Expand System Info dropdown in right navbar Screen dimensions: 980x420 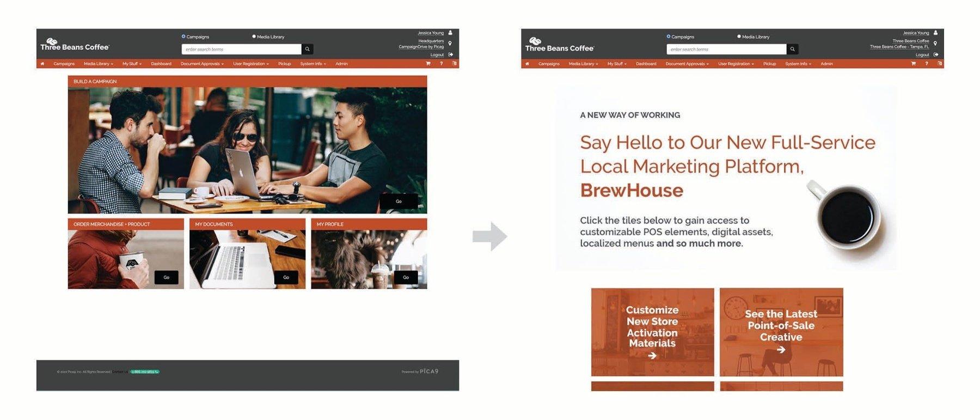tap(798, 64)
